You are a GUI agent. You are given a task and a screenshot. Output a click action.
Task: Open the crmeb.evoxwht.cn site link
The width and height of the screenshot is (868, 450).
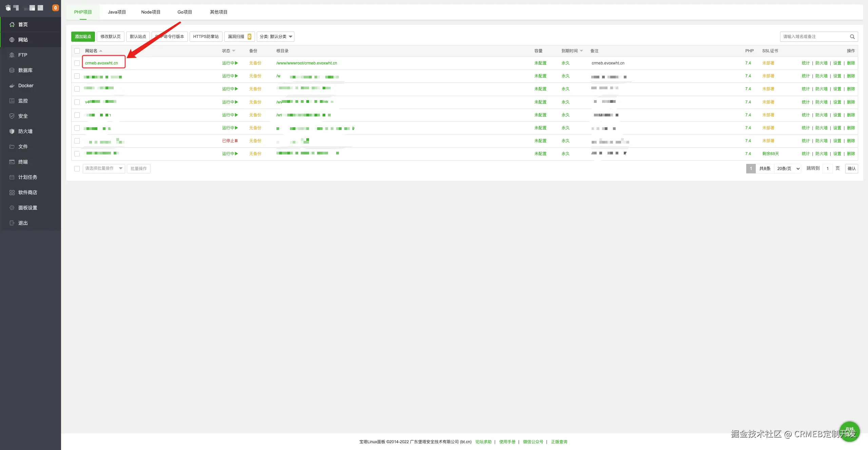[101, 63]
